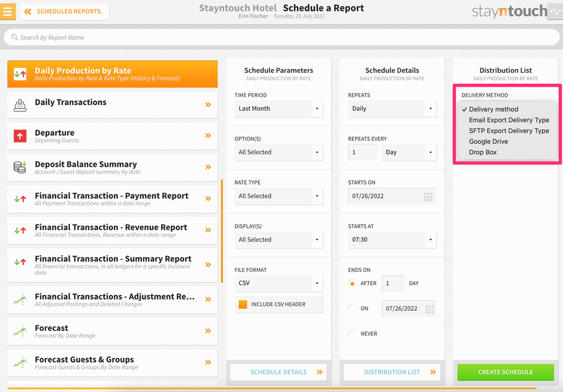Click chevron arrow on Revenue Report row
This screenshot has width=563, height=392.
[208, 230]
